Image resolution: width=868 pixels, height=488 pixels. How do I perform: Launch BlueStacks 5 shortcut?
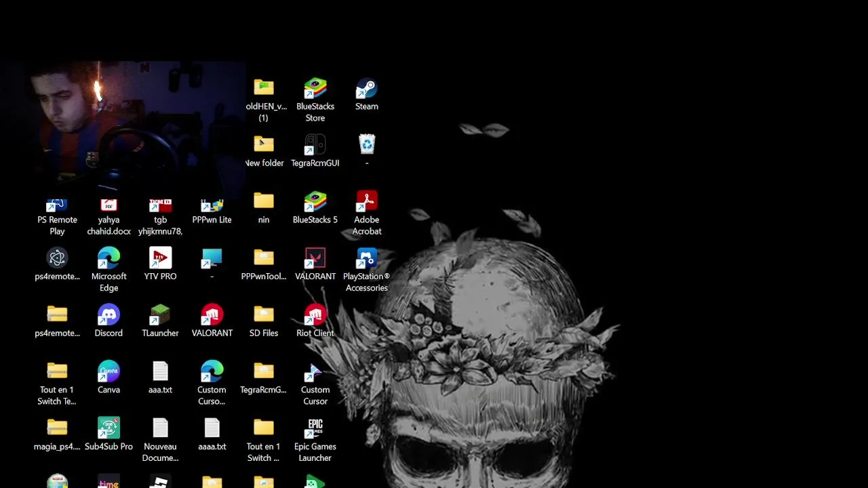coord(315,208)
